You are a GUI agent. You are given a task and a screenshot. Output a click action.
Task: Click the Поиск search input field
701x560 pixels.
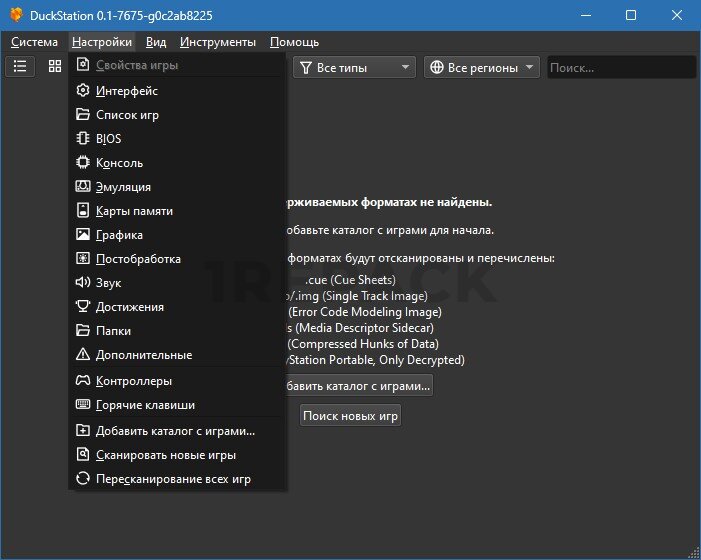coord(620,68)
